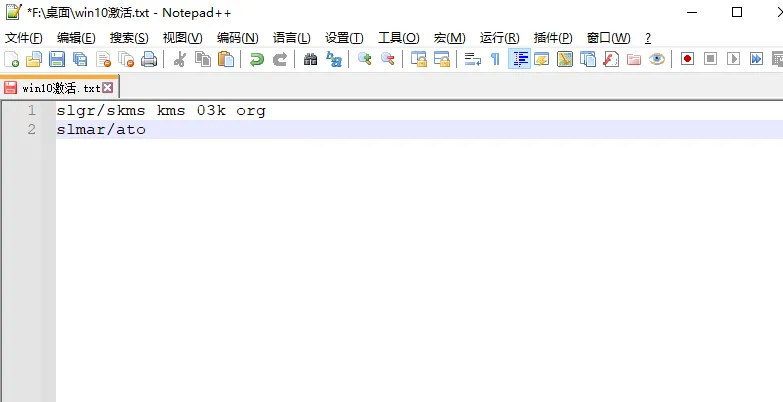Image resolution: width=783 pixels, height=402 pixels.
Task: Open the 工具(O) menu
Action: pos(398,38)
